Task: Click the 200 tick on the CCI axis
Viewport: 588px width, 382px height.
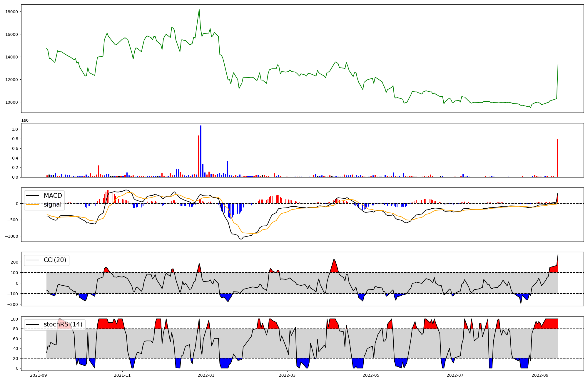Action: click(x=15, y=262)
